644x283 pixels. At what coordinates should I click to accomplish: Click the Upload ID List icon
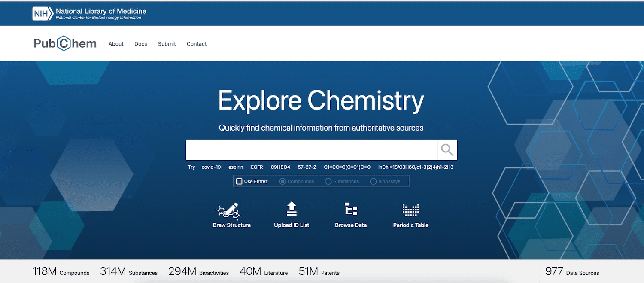coord(292,209)
